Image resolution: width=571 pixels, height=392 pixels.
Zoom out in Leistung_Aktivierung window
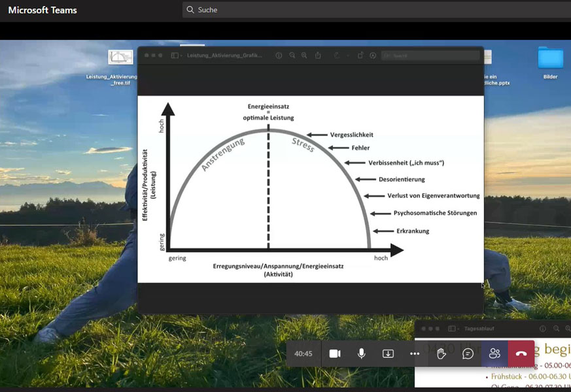[x=292, y=56]
